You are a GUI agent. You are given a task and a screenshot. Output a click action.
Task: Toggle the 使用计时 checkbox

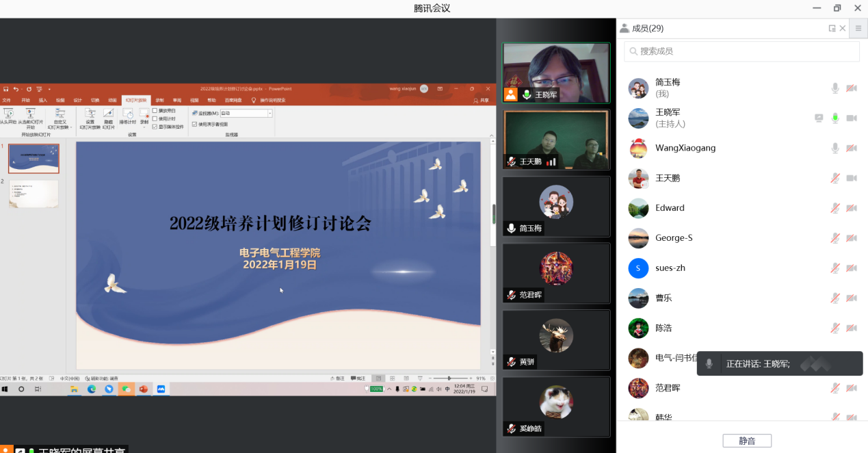[x=155, y=118]
